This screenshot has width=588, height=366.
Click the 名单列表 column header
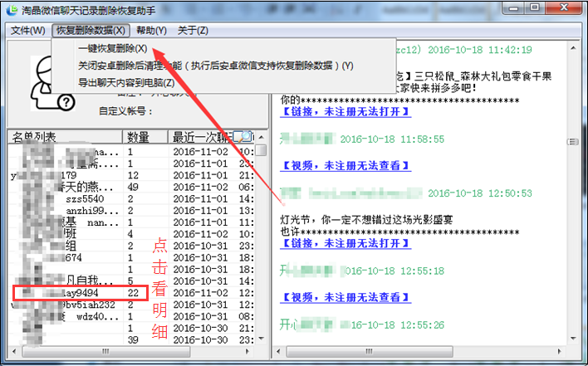click(x=66, y=137)
